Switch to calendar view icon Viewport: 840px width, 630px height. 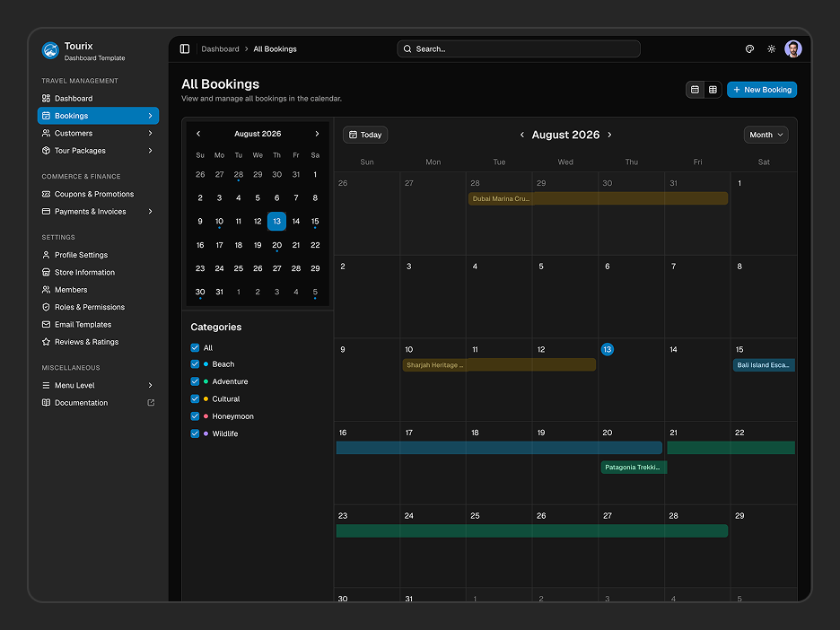tap(695, 90)
